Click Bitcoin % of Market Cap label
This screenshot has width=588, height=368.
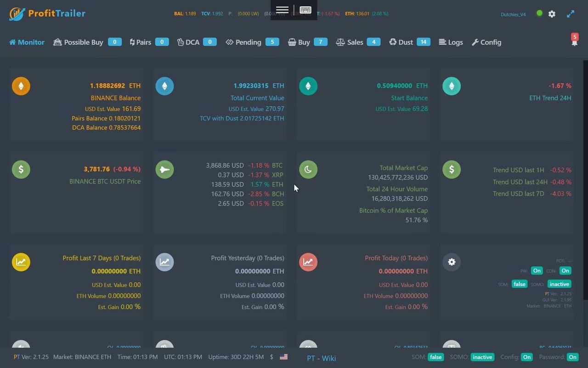tap(394, 210)
